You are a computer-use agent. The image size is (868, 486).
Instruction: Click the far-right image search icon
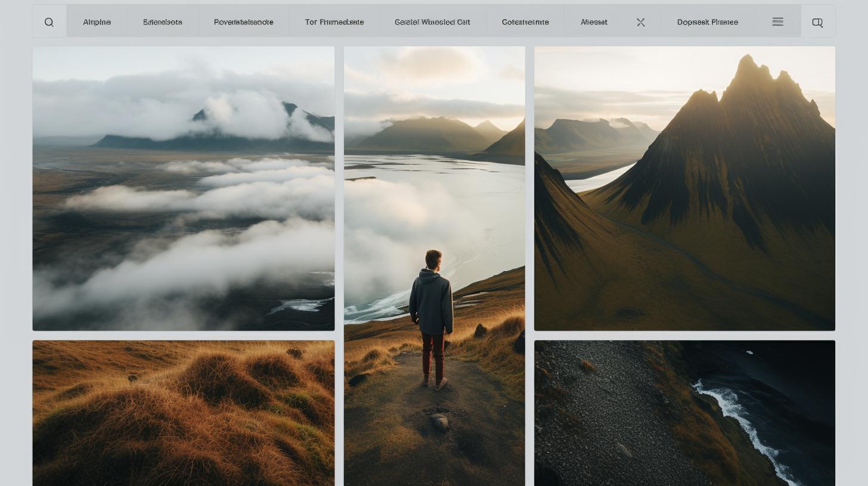(817, 22)
